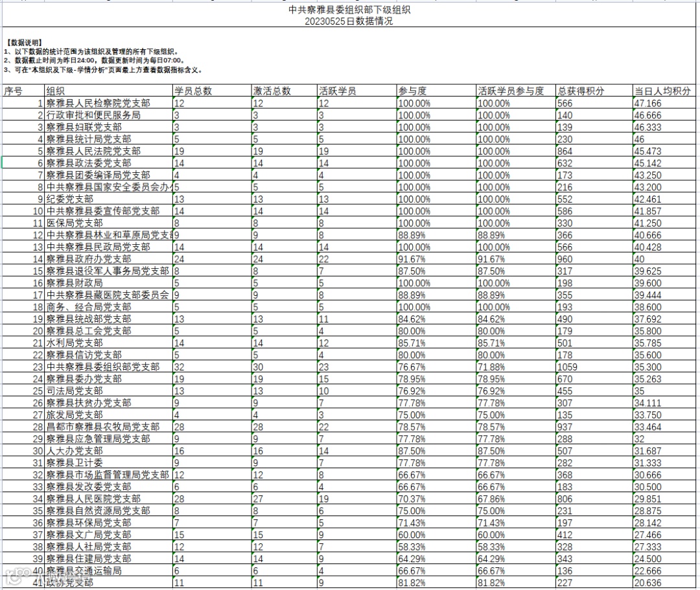Select cell 察雅县自然资源局党支部
700x590 pixels.
108,511
